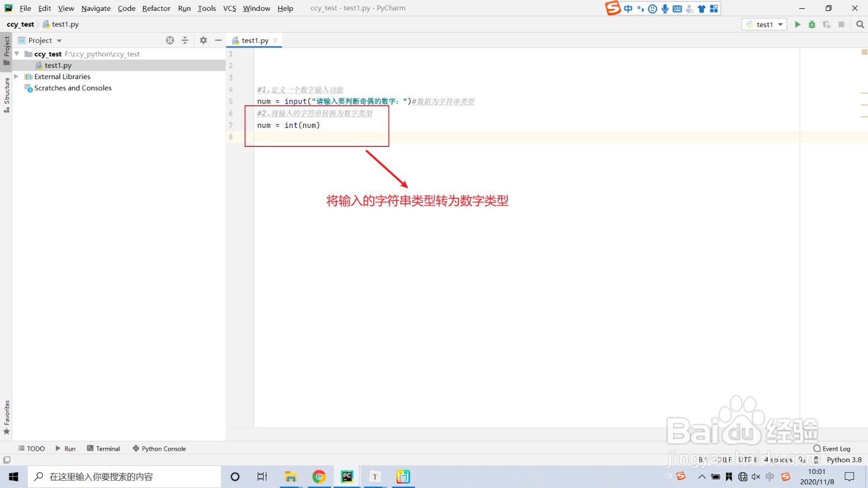
Task: Open the View menu
Action: point(66,8)
